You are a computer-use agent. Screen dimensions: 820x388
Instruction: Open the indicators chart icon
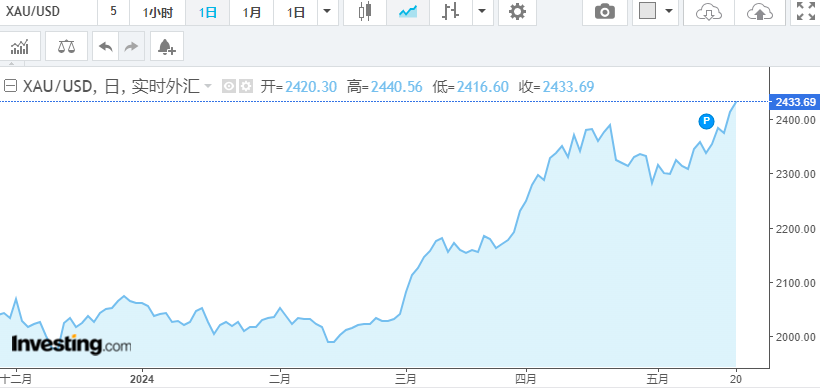coord(19,47)
